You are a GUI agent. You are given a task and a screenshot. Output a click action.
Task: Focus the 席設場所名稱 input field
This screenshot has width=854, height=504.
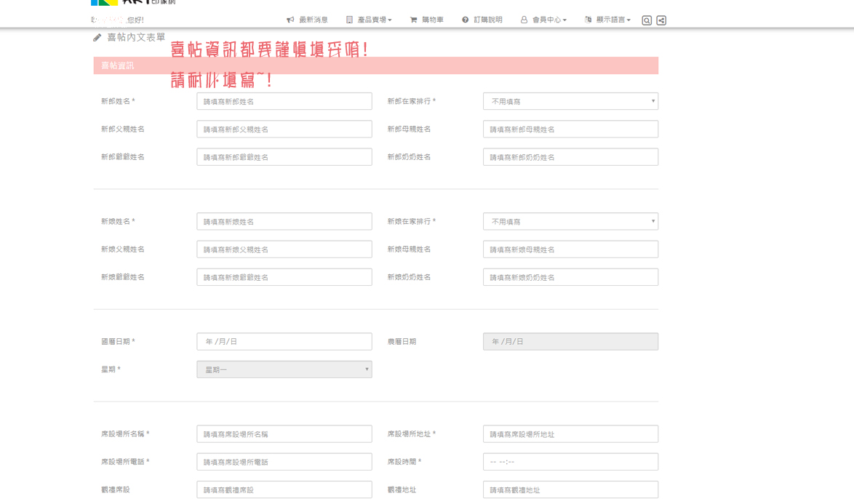[x=284, y=434]
